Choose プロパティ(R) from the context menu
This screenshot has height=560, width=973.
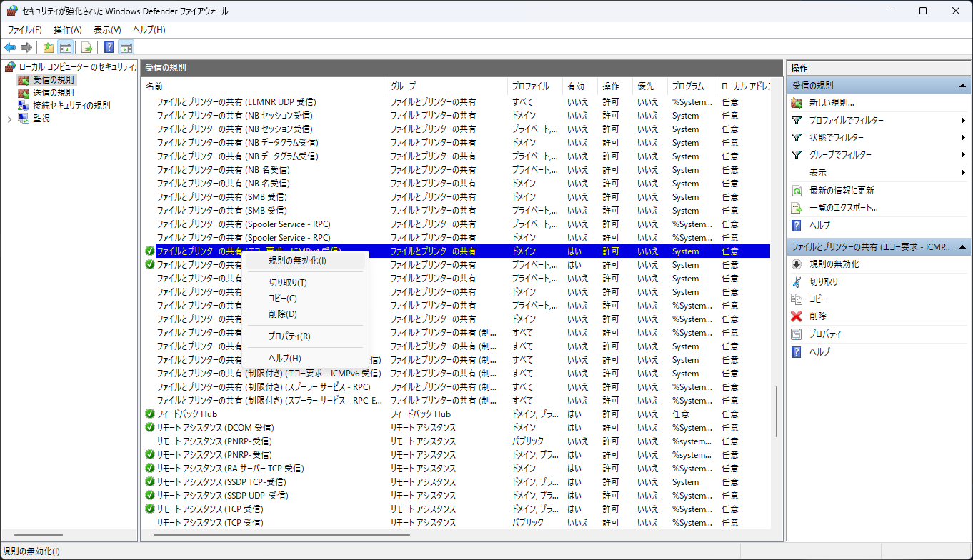pos(305,336)
